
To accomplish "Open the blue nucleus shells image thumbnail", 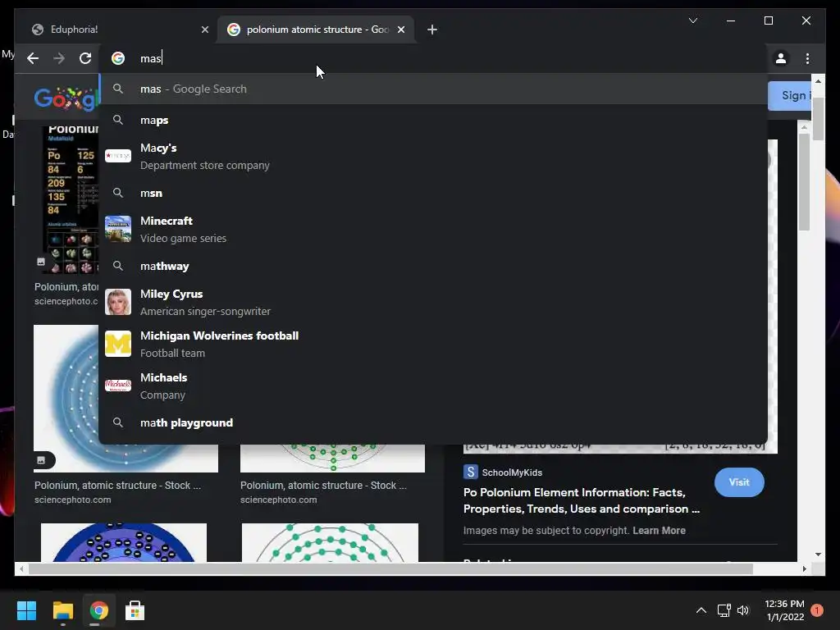I will point(124,543).
